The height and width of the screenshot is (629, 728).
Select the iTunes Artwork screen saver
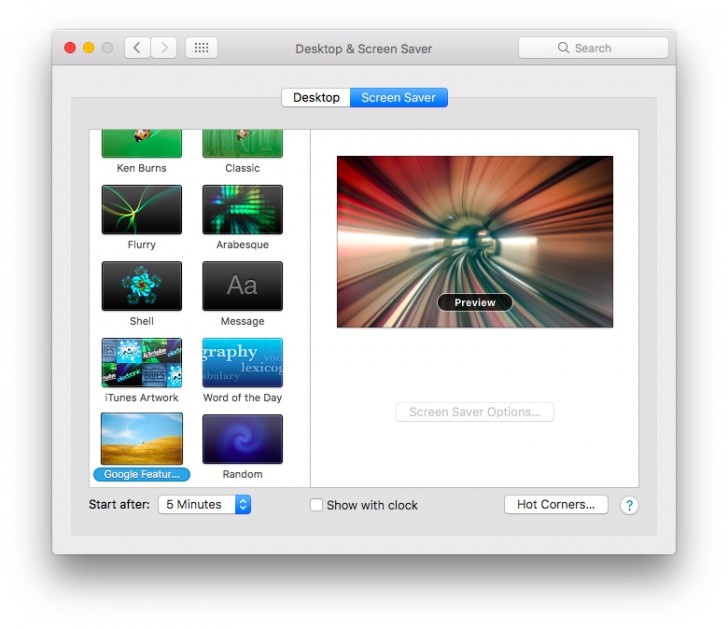click(x=141, y=362)
